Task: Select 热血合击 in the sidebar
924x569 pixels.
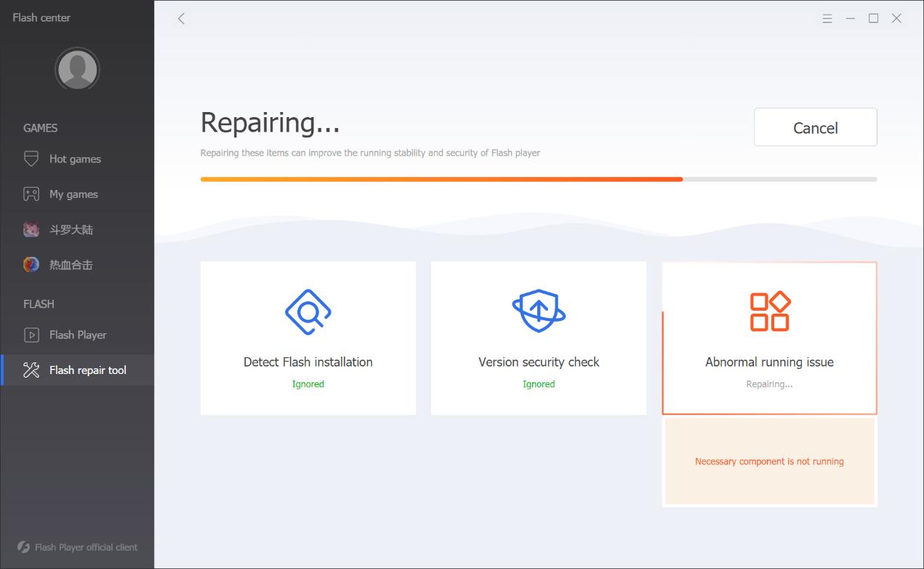Action: (77, 265)
